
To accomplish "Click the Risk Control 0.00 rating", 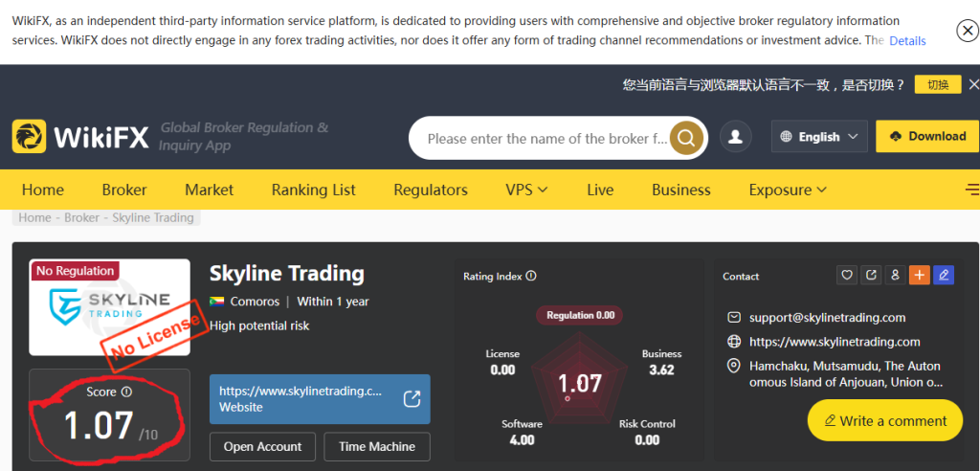I will [x=648, y=432].
